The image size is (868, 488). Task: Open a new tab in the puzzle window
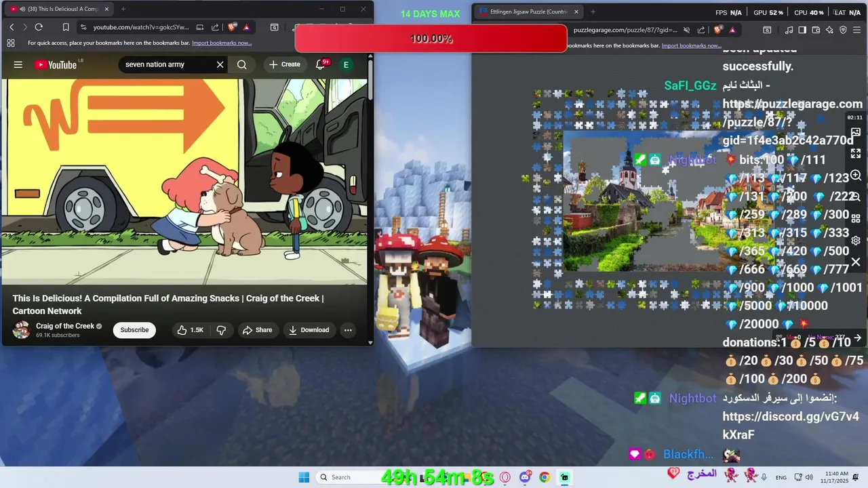(x=593, y=12)
